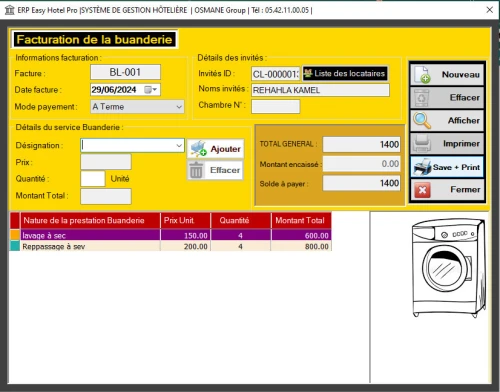The width and height of the screenshot is (500, 392).
Task: Click the Imprimer printer icon
Action: (x=422, y=144)
